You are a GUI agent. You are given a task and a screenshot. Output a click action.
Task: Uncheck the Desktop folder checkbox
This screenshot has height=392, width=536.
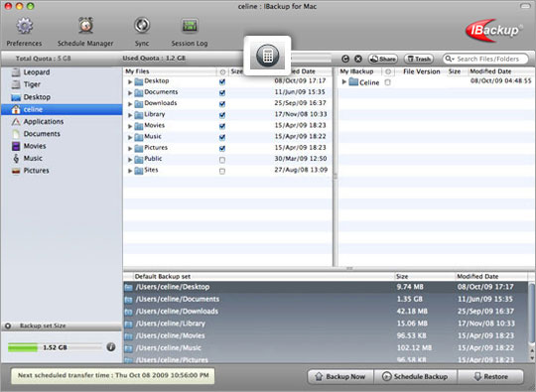222,81
